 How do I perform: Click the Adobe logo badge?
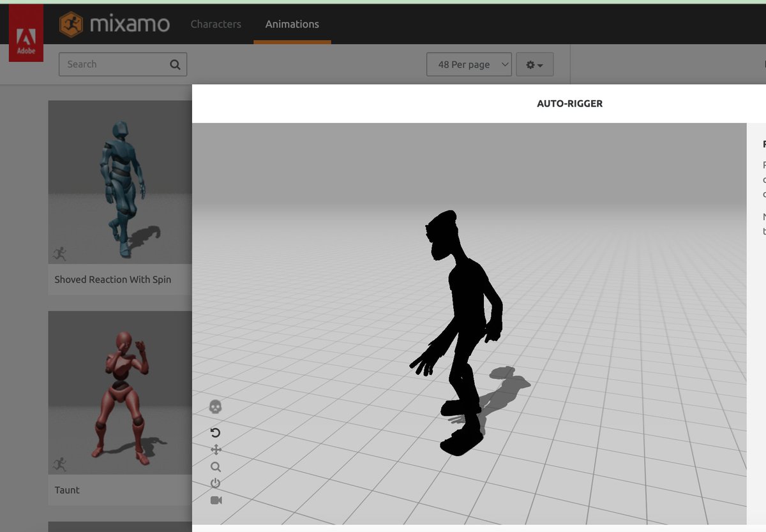click(26, 33)
